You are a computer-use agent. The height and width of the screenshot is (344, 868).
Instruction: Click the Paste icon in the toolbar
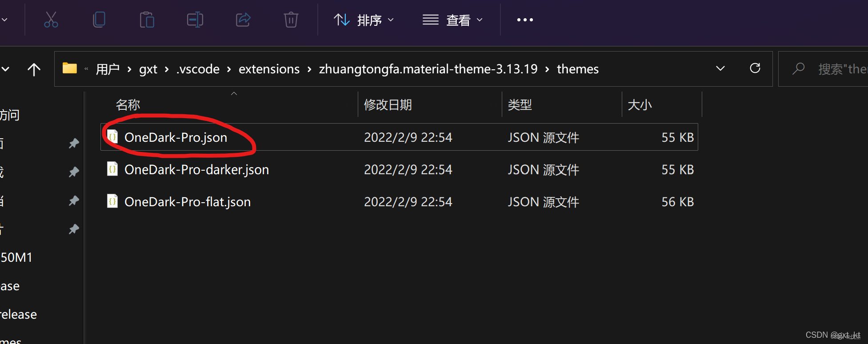point(147,20)
